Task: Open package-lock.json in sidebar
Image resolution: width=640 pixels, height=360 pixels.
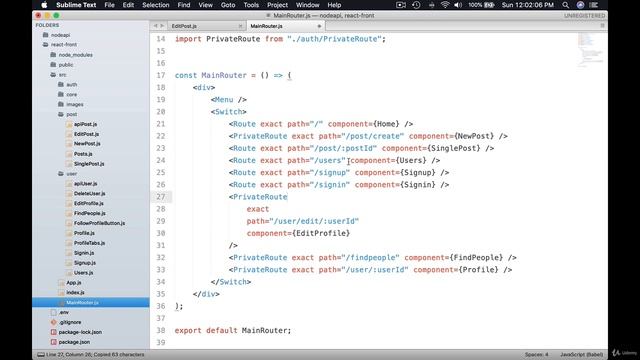Action: point(80,332)
